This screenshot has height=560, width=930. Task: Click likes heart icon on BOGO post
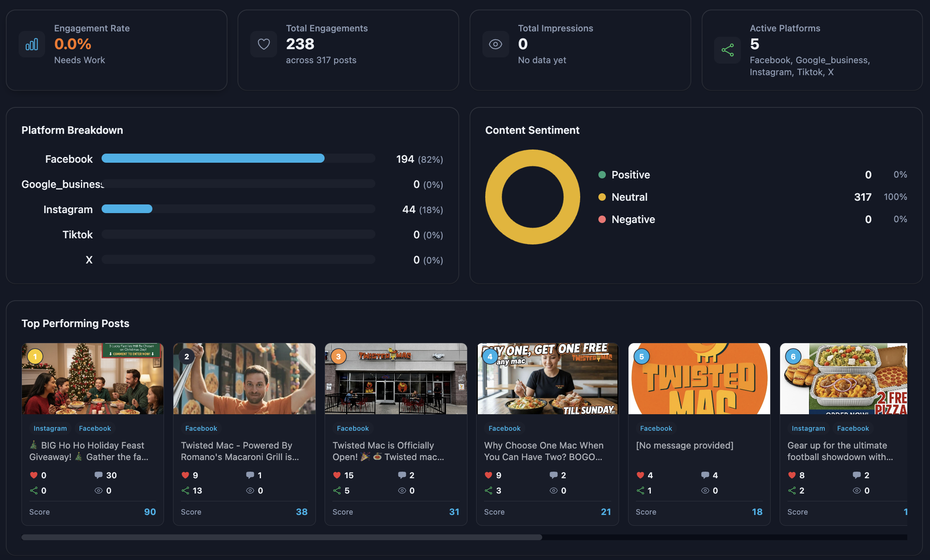click(x=489, y=475)
